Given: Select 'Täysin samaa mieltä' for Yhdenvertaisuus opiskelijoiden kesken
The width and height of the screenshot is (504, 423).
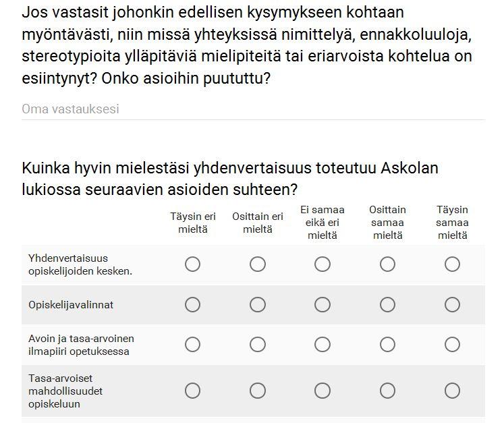Looking at the screenshot, I should (452, 264).
